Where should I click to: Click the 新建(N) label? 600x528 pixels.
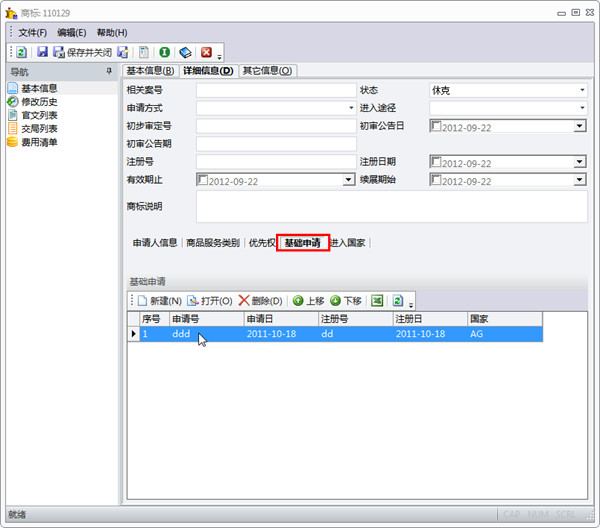166,301
